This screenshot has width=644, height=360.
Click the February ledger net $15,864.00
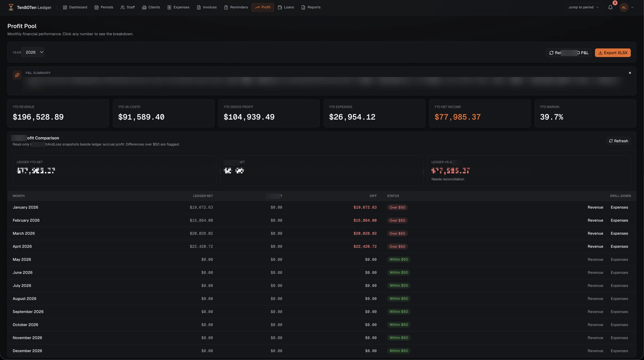click(x=201, y=220)
